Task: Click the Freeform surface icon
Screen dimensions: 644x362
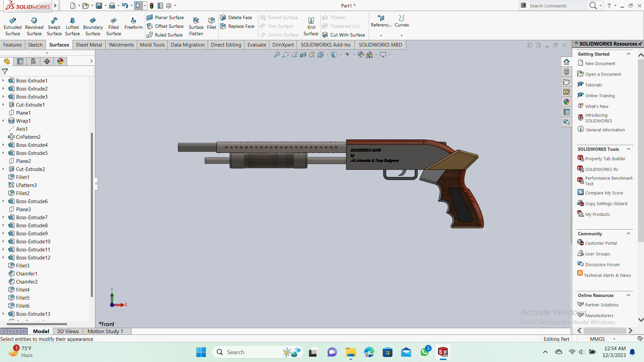Action: tap(133, 21)
